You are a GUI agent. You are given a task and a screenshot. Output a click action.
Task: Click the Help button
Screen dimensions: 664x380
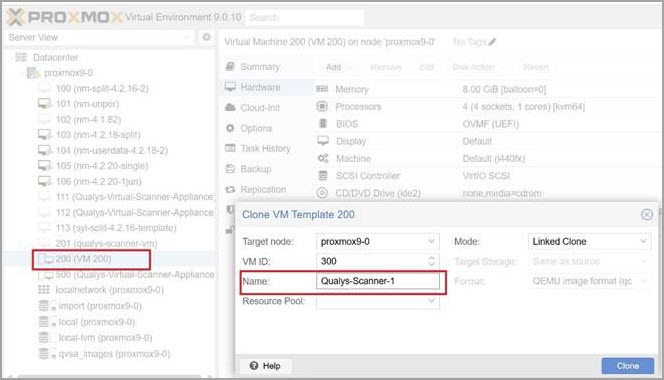(265, 366)
